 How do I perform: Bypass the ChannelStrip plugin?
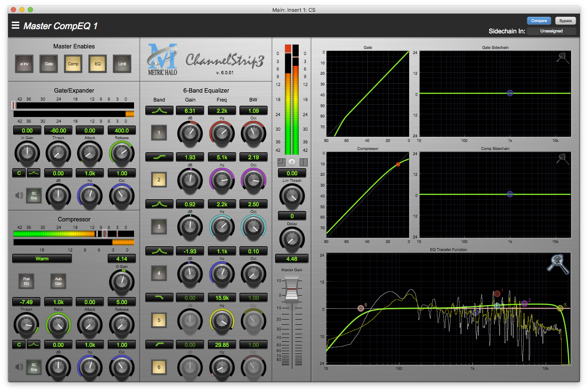click(565, 20)
